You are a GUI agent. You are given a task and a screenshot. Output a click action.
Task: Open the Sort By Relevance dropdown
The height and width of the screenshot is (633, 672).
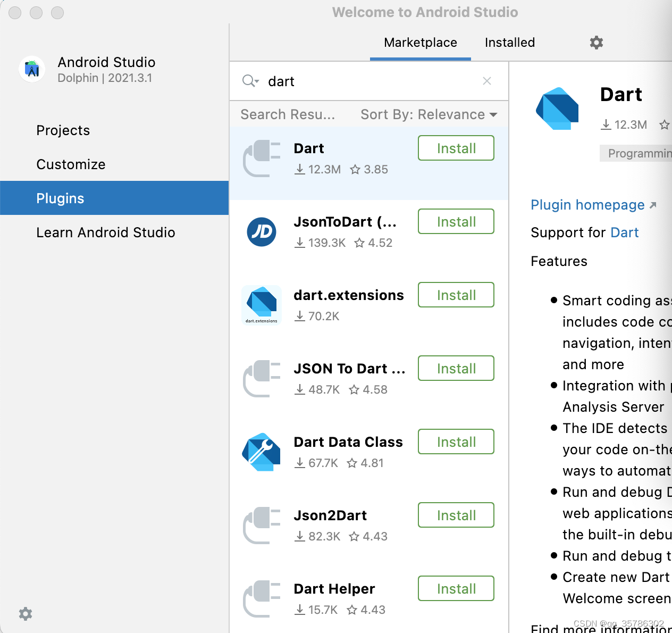click(x=429, y=114)
